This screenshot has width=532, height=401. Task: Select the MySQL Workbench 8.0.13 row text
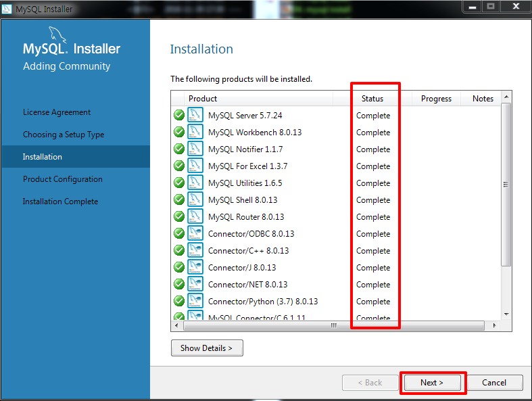255,133
